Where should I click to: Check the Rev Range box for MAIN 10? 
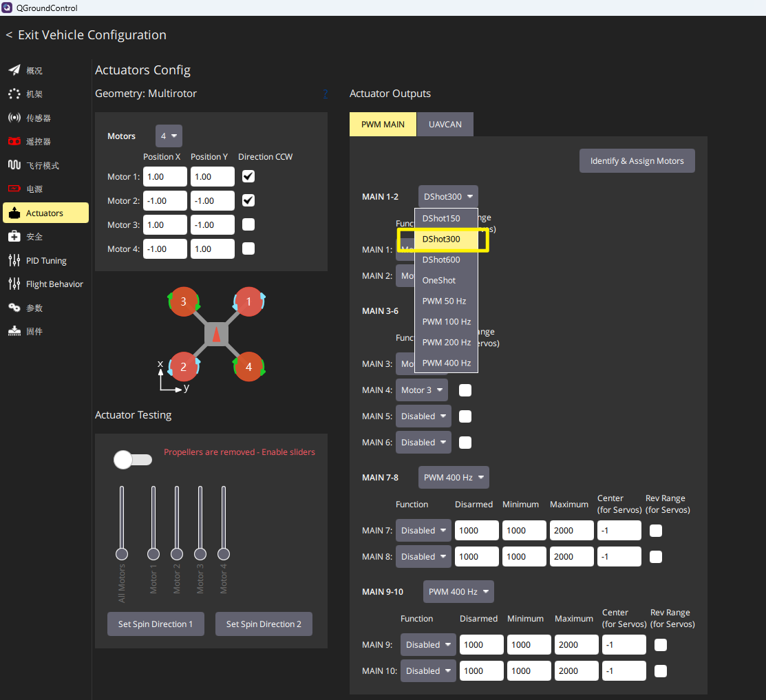661,671
